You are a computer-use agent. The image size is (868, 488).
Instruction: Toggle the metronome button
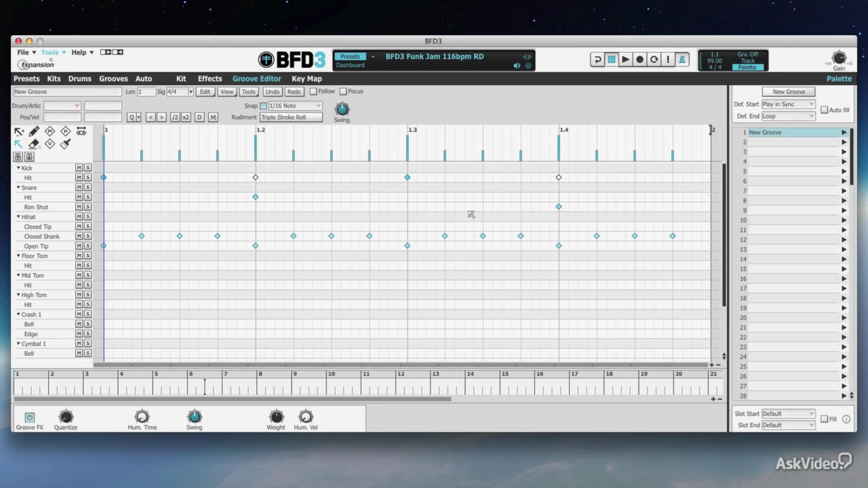tap(682, 60)
